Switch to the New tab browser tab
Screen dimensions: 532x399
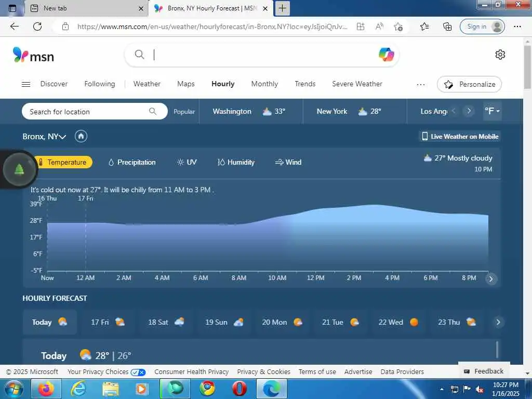point(86,8)
